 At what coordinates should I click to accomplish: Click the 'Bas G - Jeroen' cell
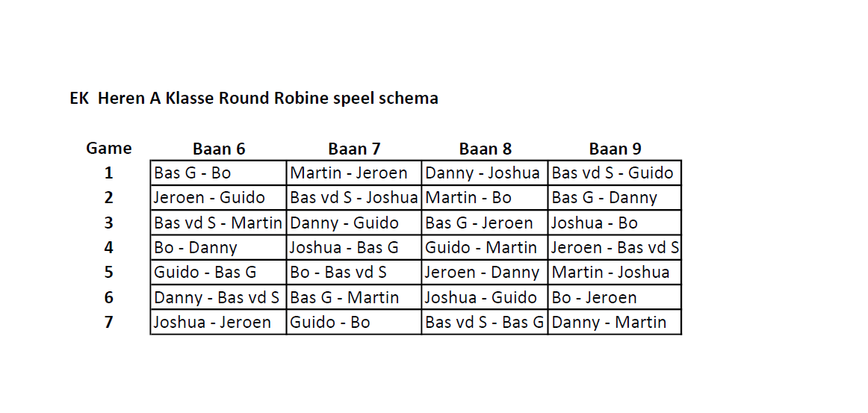(484, 223)
